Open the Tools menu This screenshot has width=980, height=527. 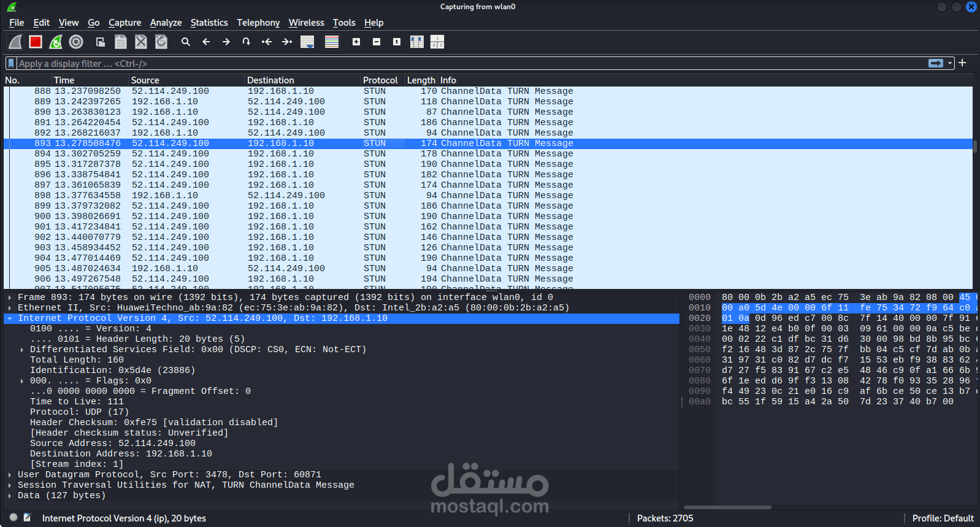(344, 23)
